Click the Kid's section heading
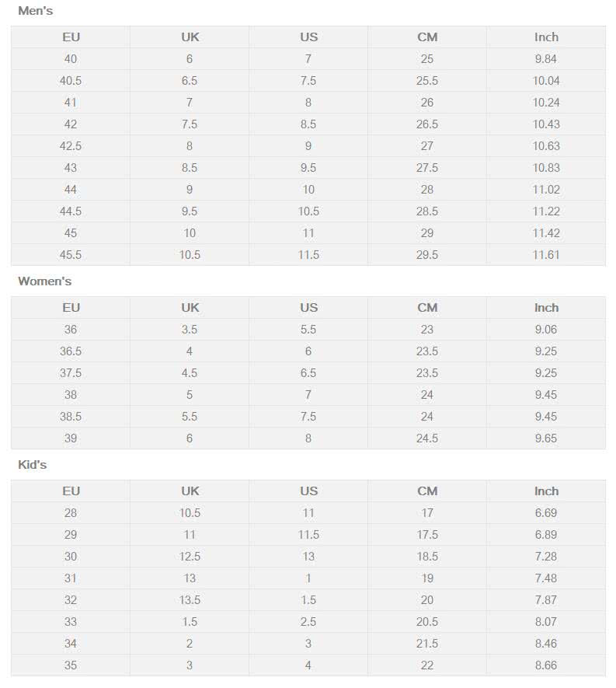The width and height of the screenshot is (616, 688). coord(32,465)
